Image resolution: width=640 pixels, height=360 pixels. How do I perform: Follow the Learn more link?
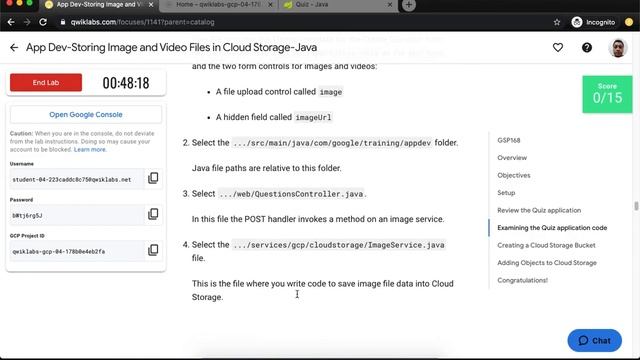click(90, 150)
